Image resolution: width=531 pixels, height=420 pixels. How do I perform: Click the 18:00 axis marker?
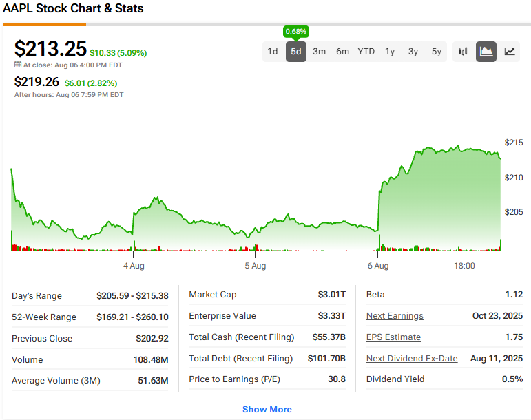point(464,266)
